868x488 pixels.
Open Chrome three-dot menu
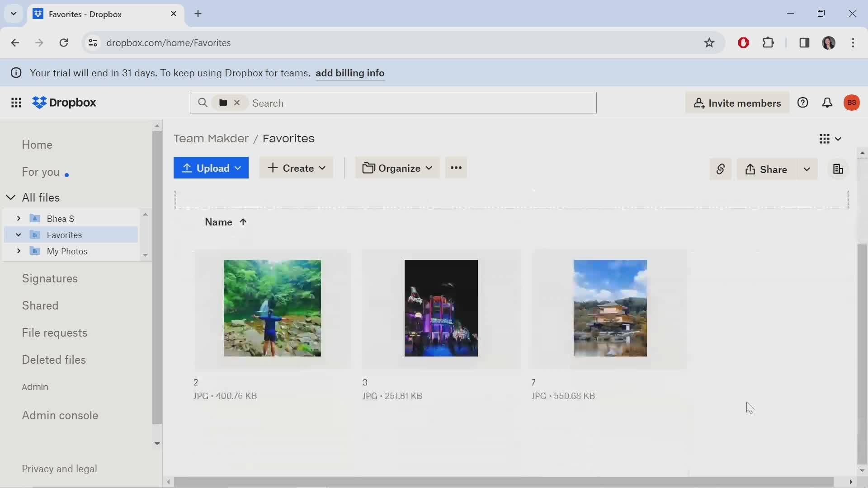click(x=853, y=43)
